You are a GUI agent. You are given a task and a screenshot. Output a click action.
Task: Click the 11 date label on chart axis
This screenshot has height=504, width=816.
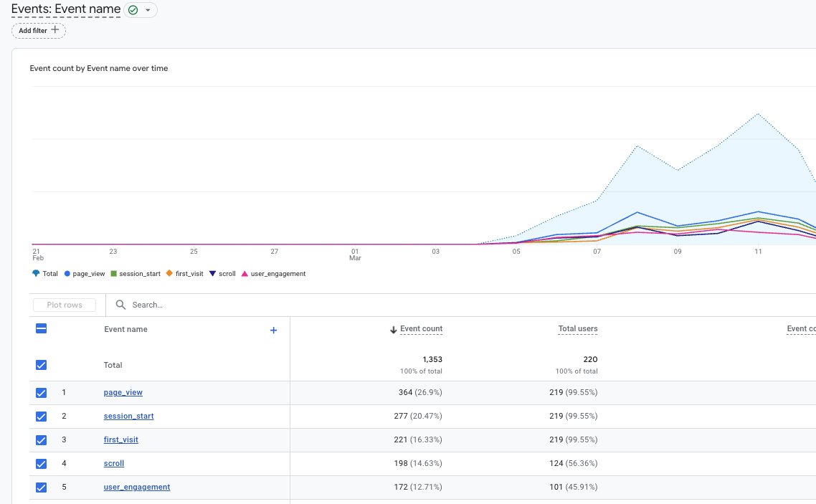pos(758,251)
